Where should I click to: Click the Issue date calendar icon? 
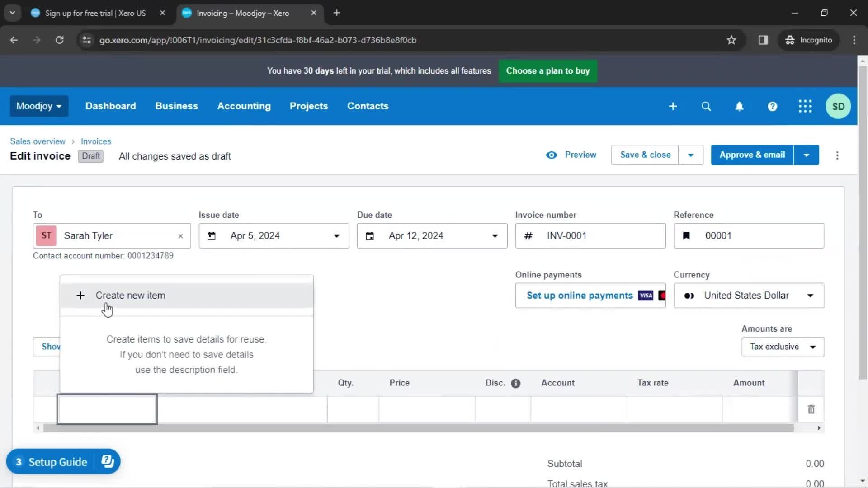(211, 236)
